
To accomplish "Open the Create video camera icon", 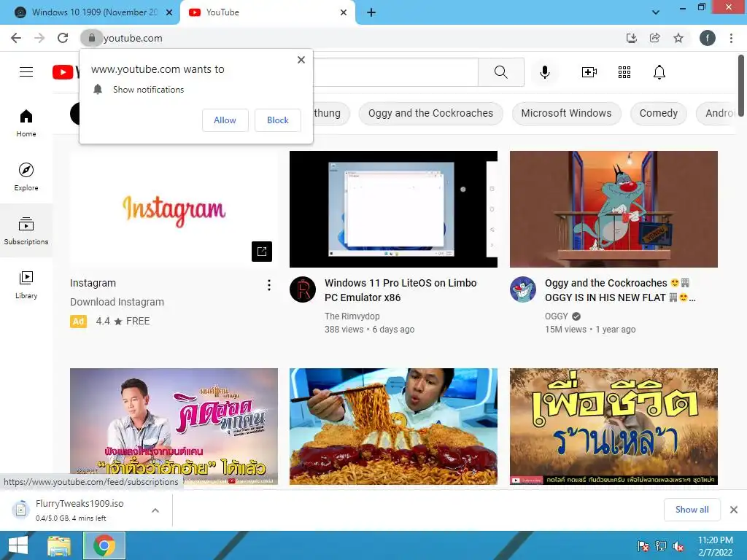I will point(589,72).
